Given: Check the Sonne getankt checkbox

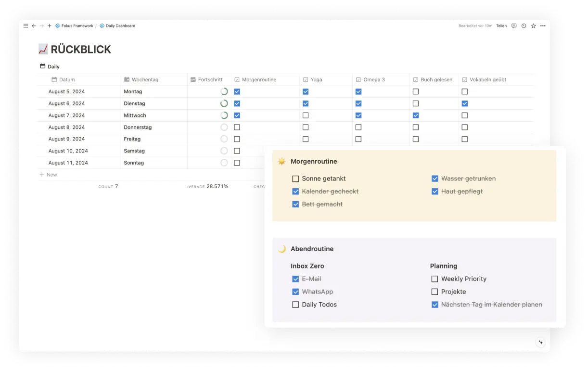Looking at the screenshot, I should coord(295,179).
